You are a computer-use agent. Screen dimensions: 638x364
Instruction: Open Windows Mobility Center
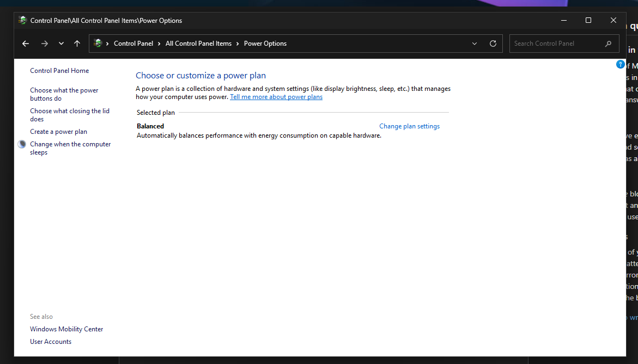click(x=66, y=329)
